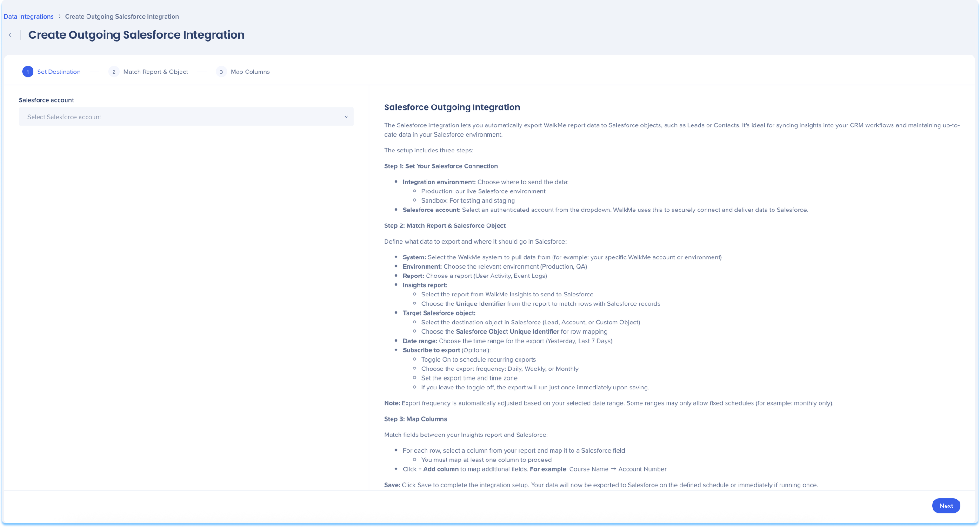Viewport: 980px width, 527px height.
Task: Select step 1 circle icon
Action: click(x=28, y=72)
